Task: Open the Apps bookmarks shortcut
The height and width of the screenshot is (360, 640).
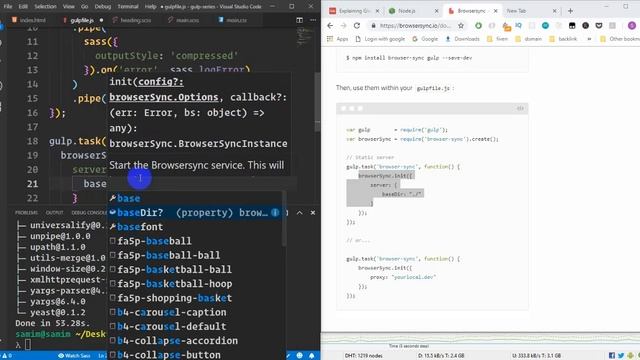Action: 338,39
